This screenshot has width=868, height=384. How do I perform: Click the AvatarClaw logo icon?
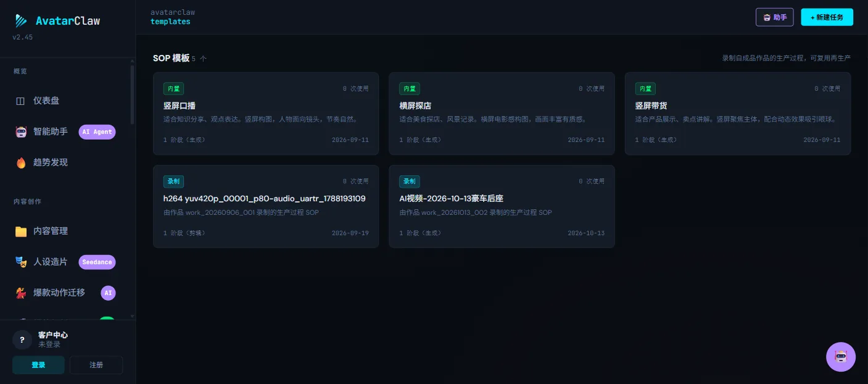click(x=21, y=20)
